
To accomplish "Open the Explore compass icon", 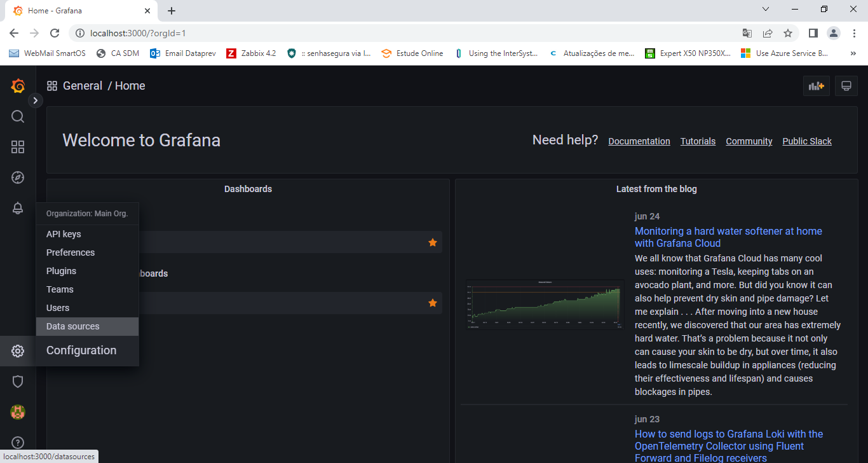I will 18,177.
